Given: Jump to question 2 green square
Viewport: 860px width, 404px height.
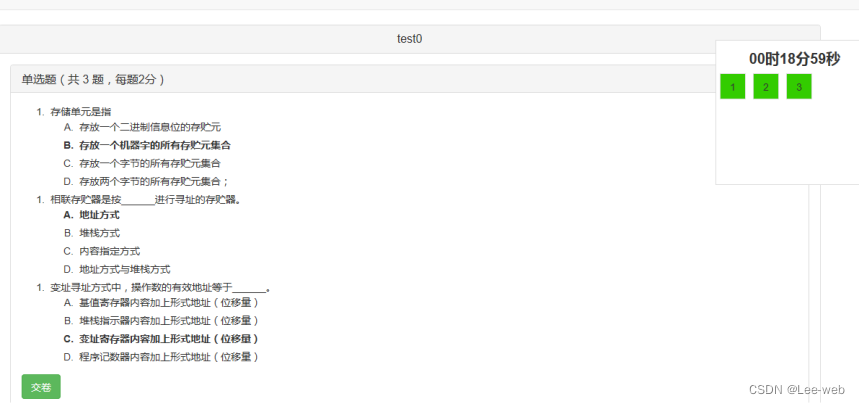Looking at the screenshot, I should [x=766, y=87].
